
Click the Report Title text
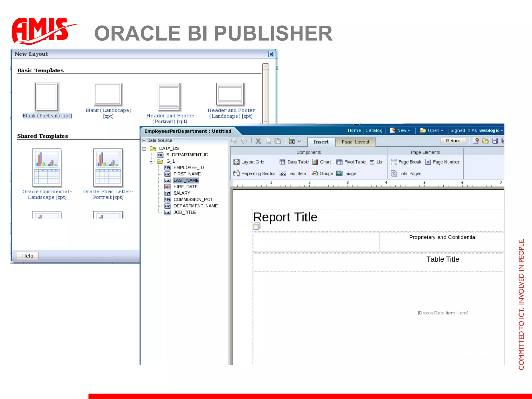coord(285,217)
